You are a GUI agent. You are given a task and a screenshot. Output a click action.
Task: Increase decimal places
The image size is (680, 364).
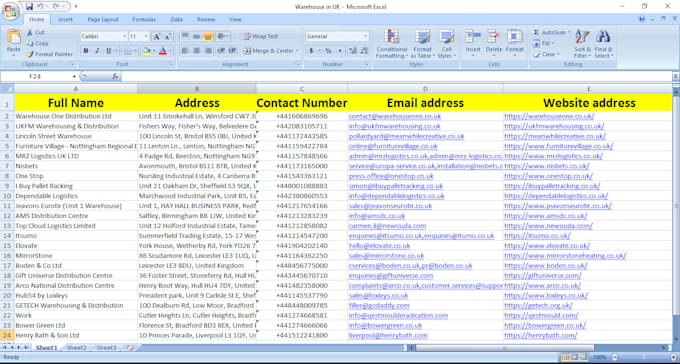point(353,51)
